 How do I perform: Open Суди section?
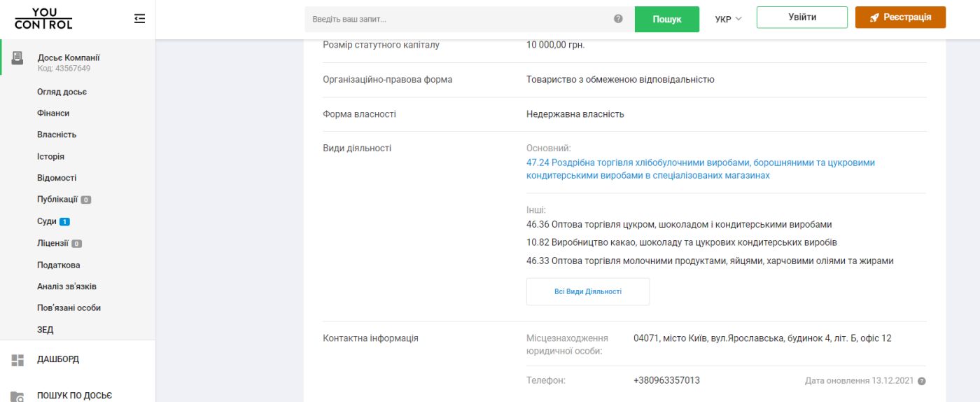tap(47, 221)
